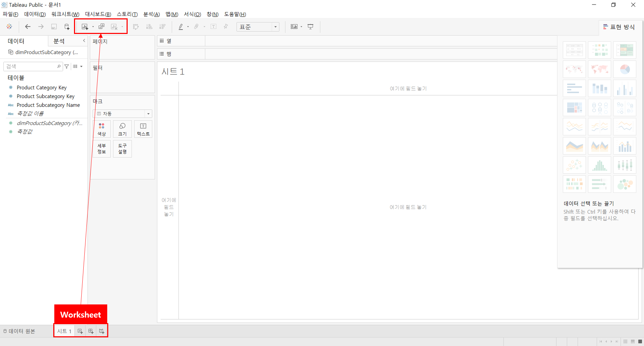Screen dimensions: 644x346
Task: Open the New Worksheet dropdown arrow
Action: (93, 27)
